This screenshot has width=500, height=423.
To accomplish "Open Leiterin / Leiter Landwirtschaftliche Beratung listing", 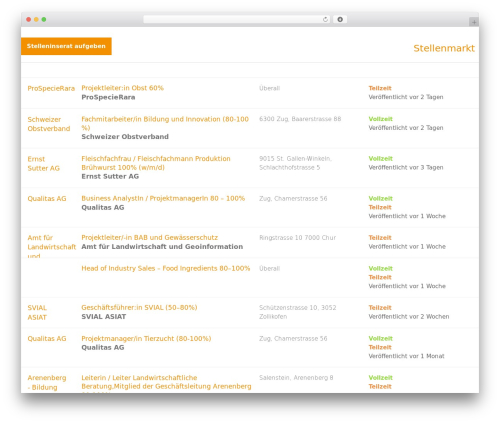I will click(166, 382).
